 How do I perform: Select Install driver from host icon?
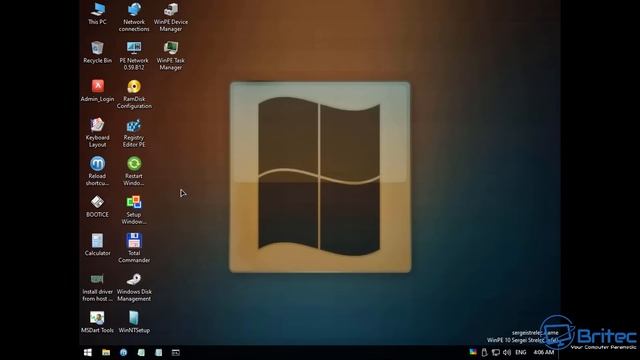point(98,287)
